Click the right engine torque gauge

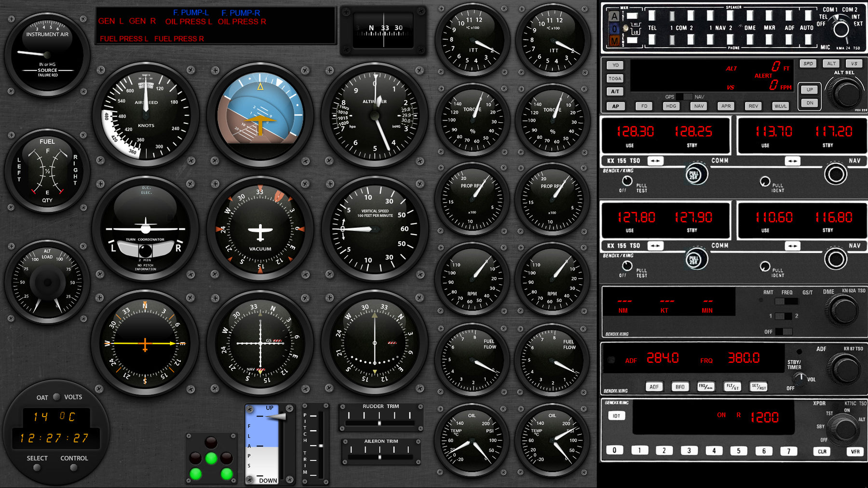552,119
